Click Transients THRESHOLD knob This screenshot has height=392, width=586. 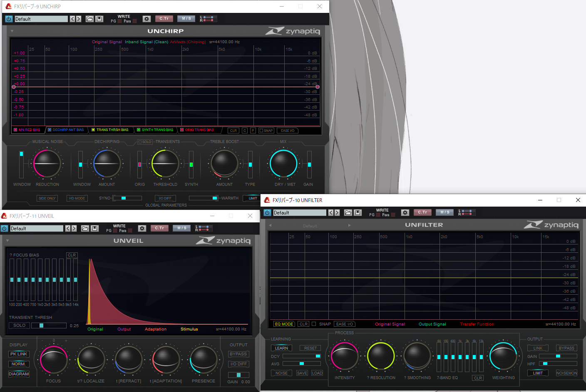pyautogui.click(x=165, y=163)
